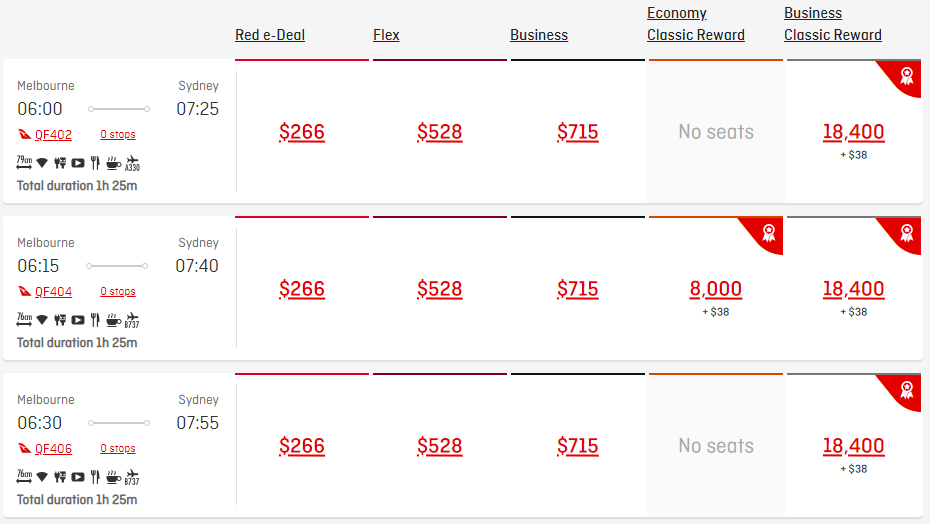Select the $715 Business fare for QF404
This screenshot has height=524, width=930.
click(578, 289)
